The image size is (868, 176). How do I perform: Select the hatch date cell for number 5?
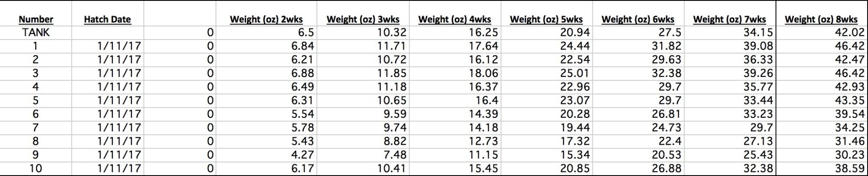(x=119, y=100)
